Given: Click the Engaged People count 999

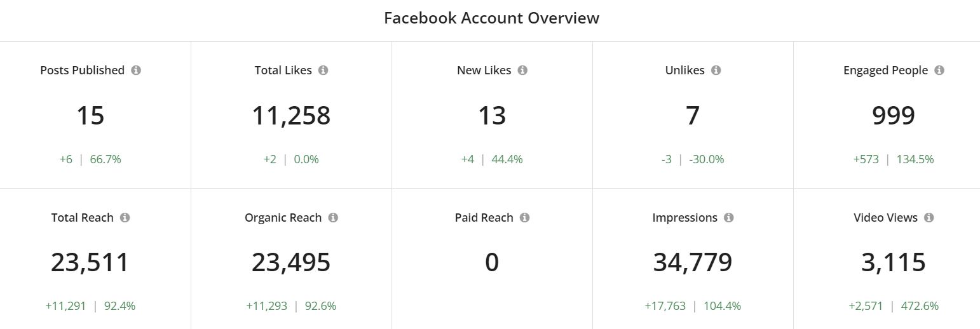Looking at the screenshot, I should [x=894, y=116].
